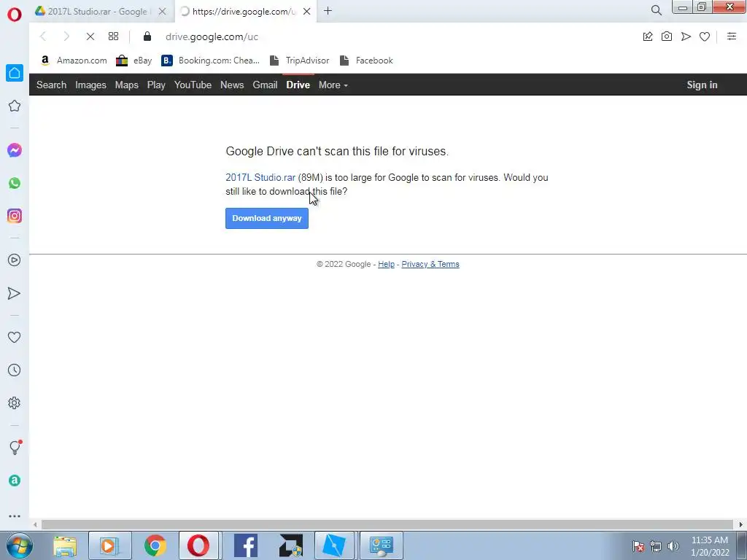Open the Amazon.com bookmark
Screen dimensions: 747x560
tap(74, 61)
